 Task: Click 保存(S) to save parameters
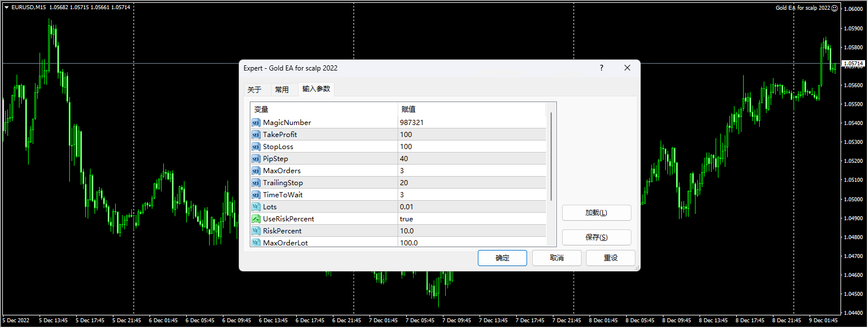596,237
